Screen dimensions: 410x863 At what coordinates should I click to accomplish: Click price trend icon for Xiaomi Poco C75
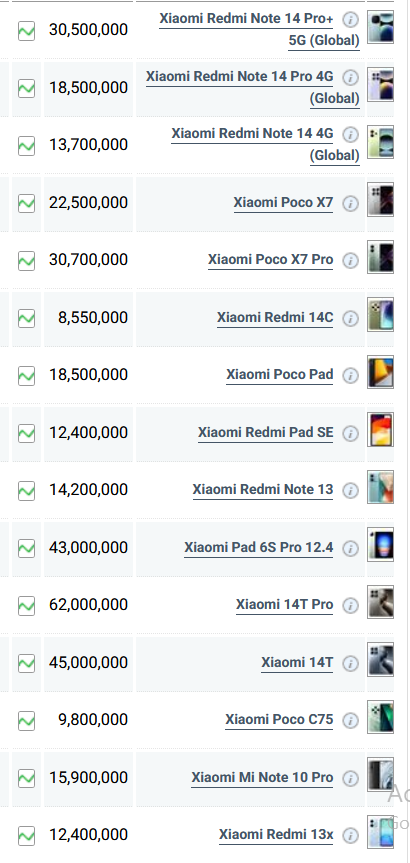point(26,720)
